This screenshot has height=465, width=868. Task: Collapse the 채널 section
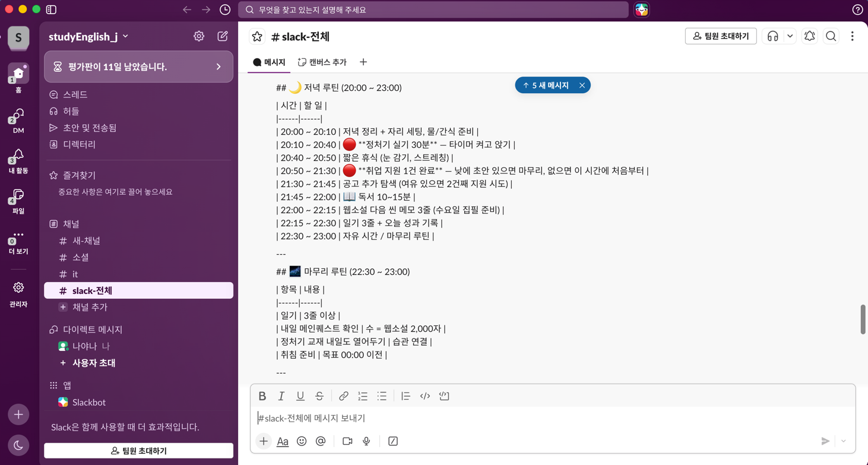71,224
